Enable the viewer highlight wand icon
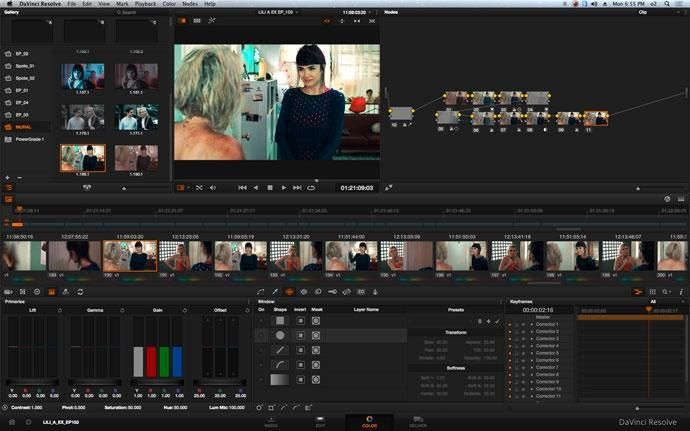690x431 pixels. point(212,20)
